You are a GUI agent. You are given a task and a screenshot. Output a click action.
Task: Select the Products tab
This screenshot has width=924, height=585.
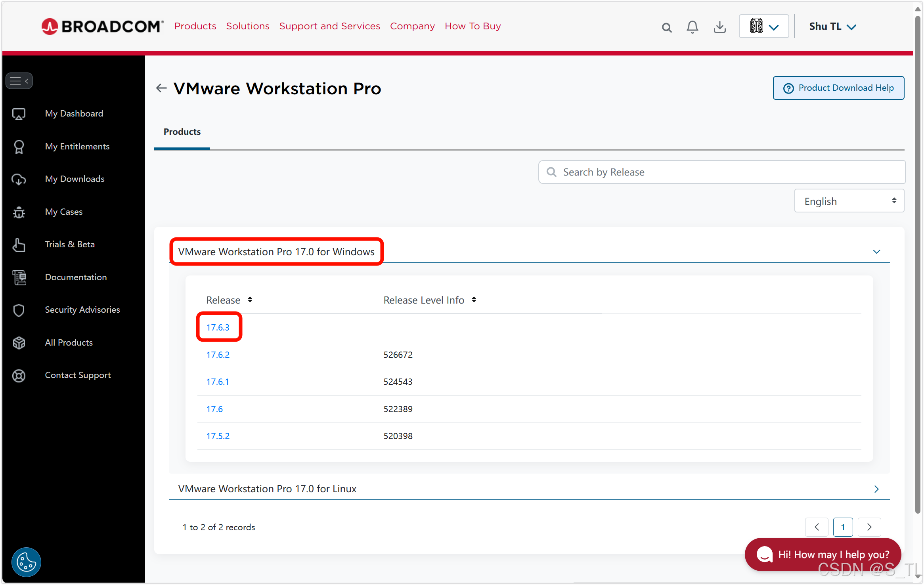182,132
